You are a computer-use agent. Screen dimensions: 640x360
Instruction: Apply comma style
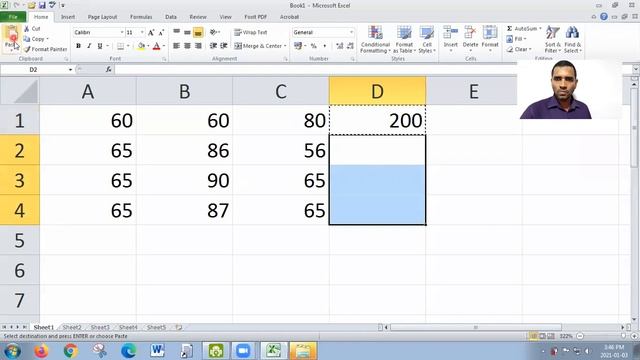tap(324, 46)
